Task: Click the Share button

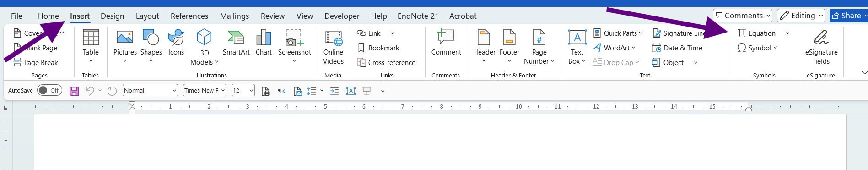Action: 849,16
